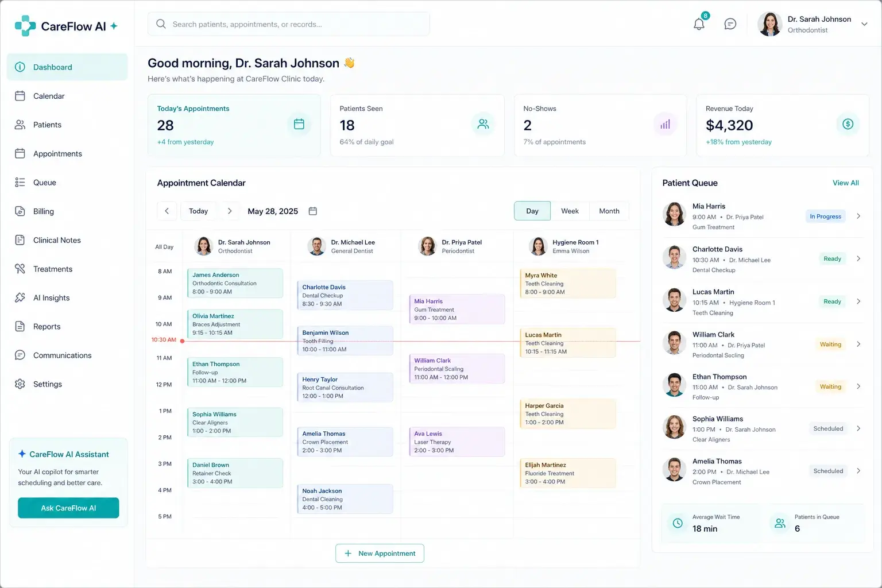The height and width of the screenshot is (588, 882).
Task: Expand Dr. Sarah Johnson account menu
Action: 864,24
